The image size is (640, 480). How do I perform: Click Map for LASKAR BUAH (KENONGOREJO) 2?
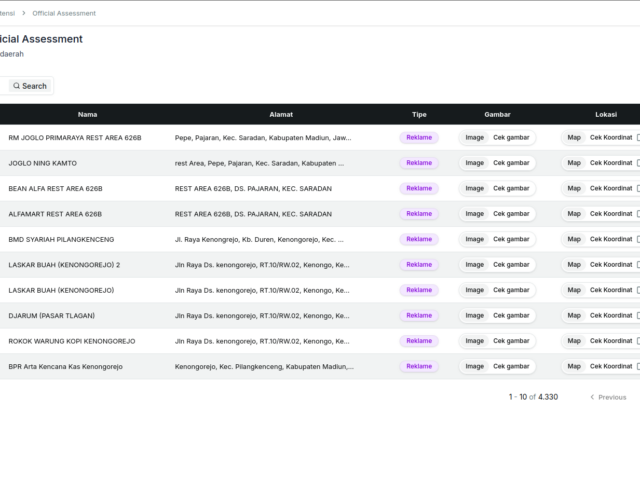coord(574,264)
